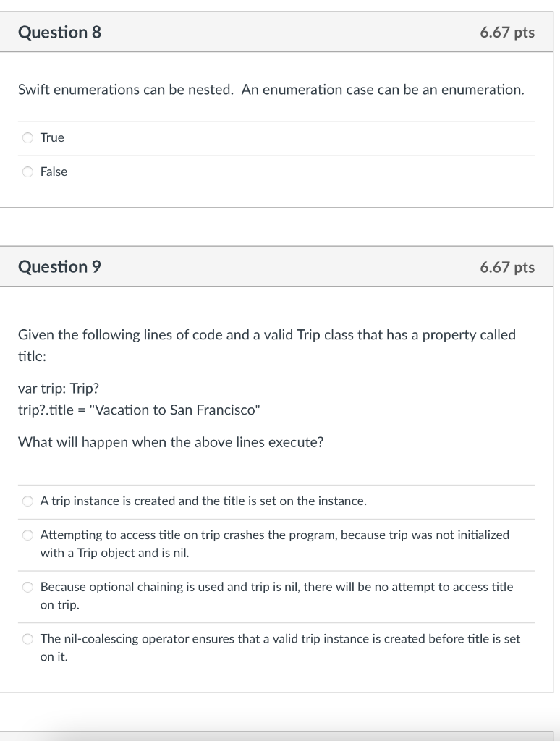Choose 'A trip instance is created' answer option

tap(27, 501)
